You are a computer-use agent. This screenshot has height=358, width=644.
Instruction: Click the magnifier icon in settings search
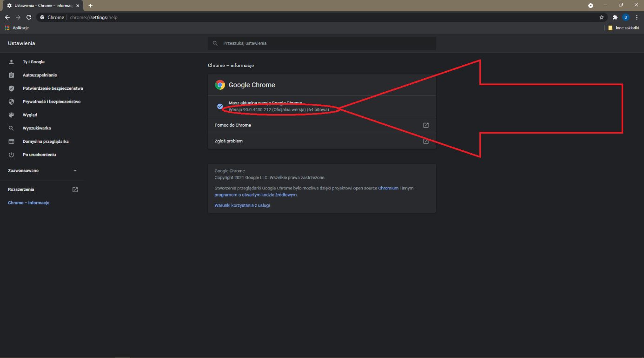coord(215,43)
